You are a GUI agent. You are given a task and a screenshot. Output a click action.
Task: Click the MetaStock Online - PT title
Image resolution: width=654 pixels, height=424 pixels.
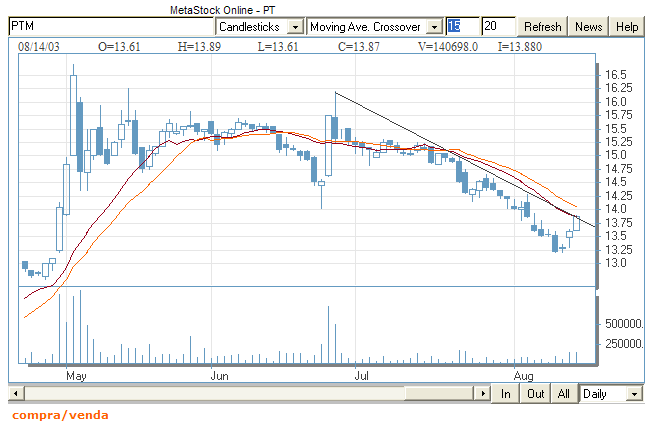222,10
